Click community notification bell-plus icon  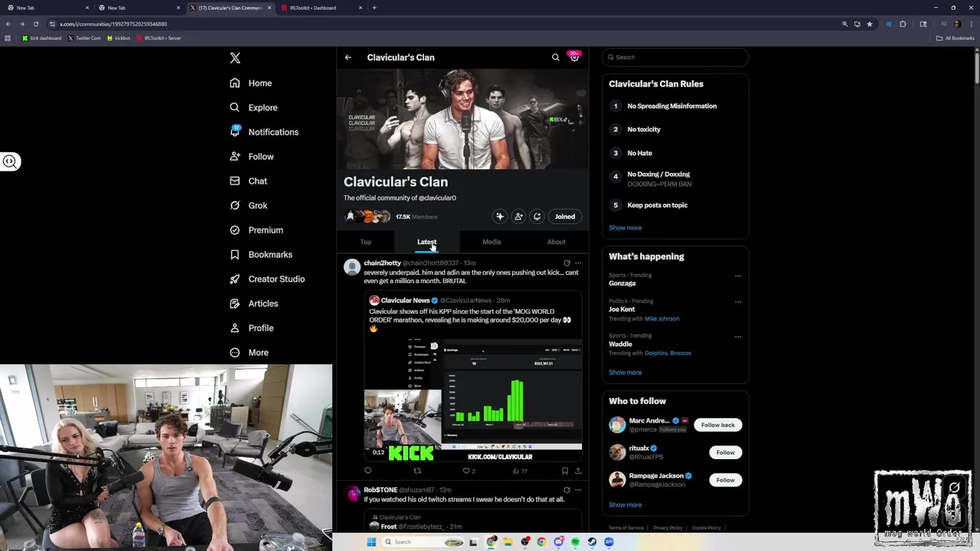tap(537, 217)
